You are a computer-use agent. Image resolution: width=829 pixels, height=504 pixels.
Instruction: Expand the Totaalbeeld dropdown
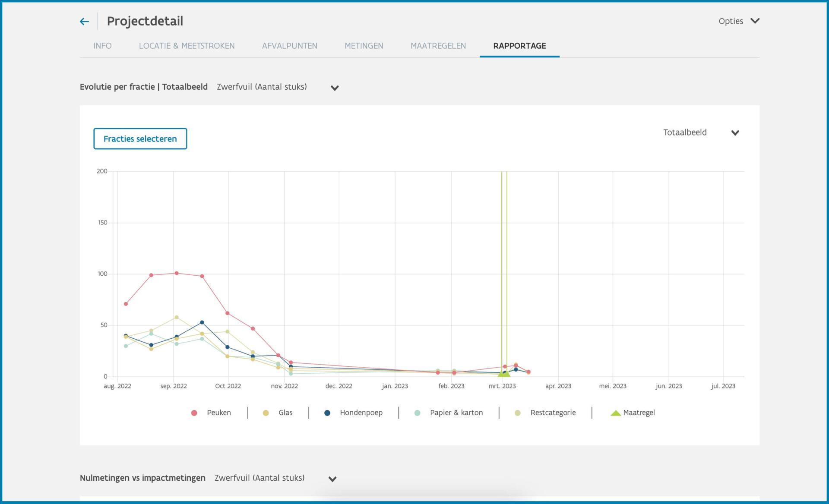pos(701,132)
